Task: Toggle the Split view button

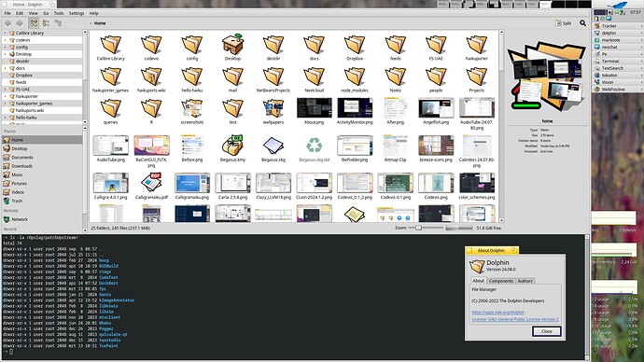Action: [x=563, y=23]
